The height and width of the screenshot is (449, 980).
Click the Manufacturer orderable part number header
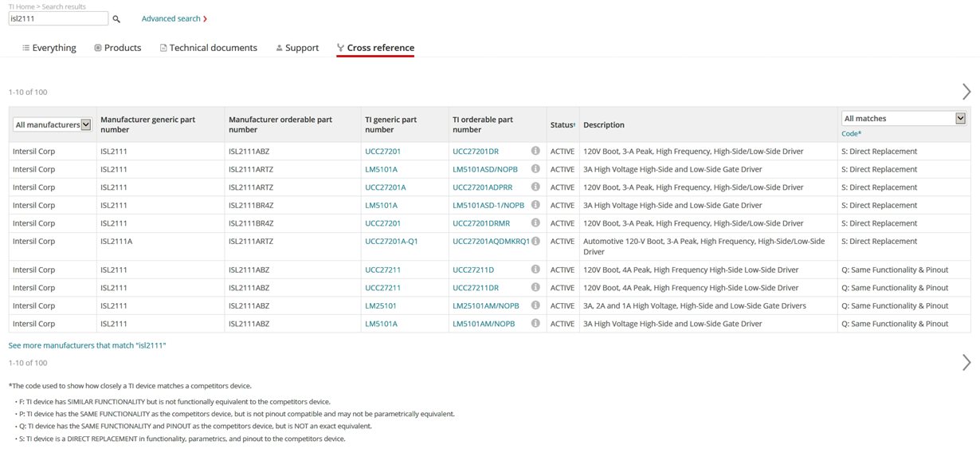(280, 124)
